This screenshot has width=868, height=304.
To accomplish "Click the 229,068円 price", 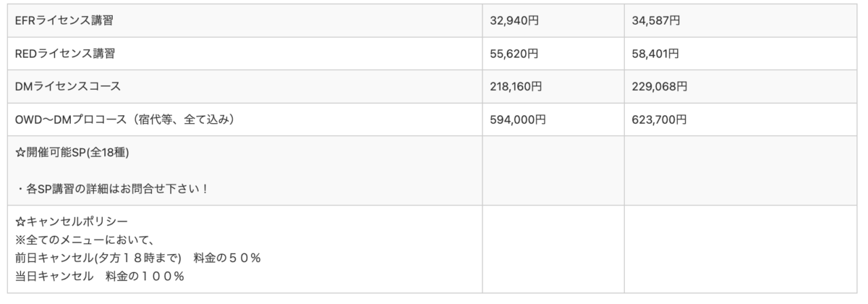I will 660,86.
